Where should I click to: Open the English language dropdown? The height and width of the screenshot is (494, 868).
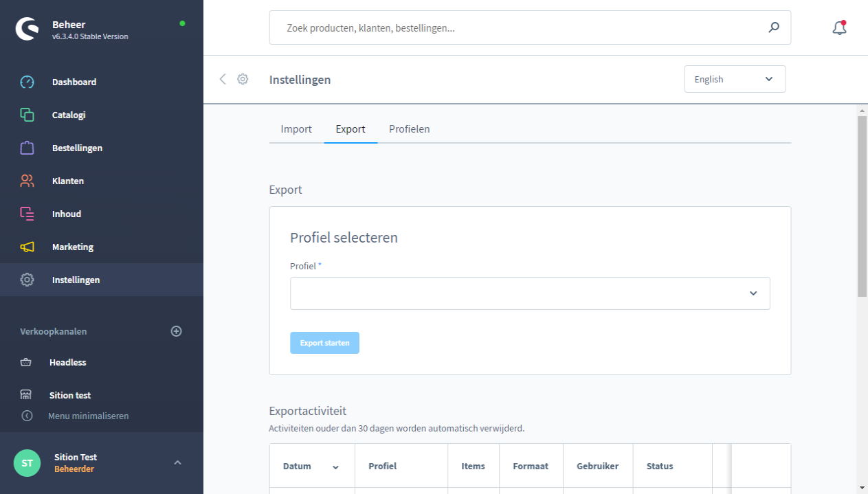(x=734, y=79)
